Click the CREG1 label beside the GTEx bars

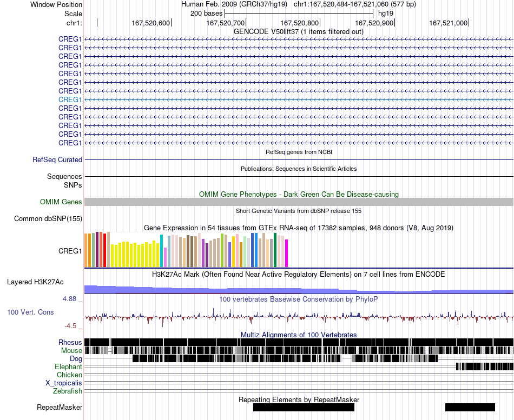pos(70,251)
